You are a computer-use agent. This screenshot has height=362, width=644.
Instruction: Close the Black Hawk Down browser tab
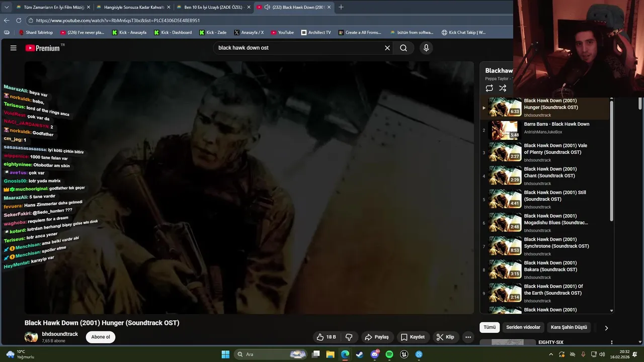click(x=329, y=7)
